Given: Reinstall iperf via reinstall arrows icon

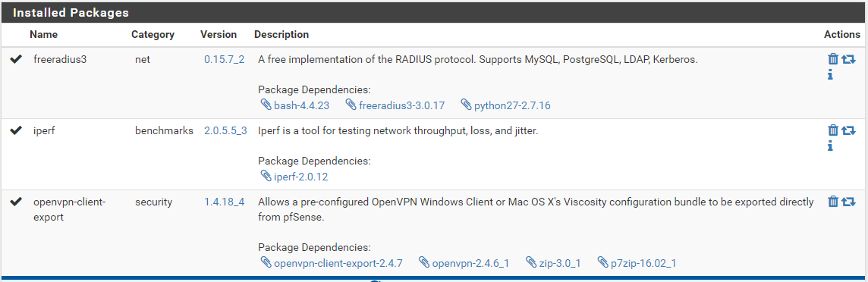Looking at the screenshot, I should (x=848, y=130).
